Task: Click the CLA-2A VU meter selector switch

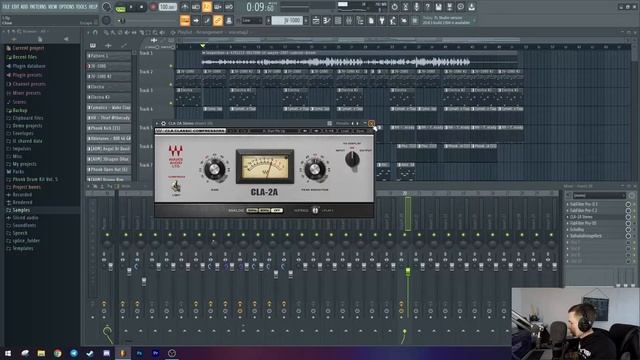Action: pos(352,160)
